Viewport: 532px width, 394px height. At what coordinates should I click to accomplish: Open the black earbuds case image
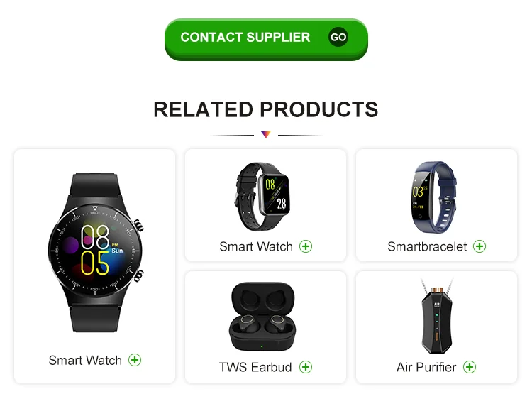pyautogui.click(x=262, y=316)
